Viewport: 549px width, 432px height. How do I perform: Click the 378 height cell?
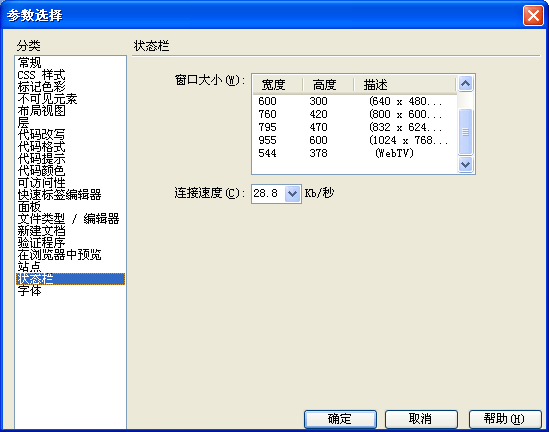pyautogui.click(x=318, y=153)
